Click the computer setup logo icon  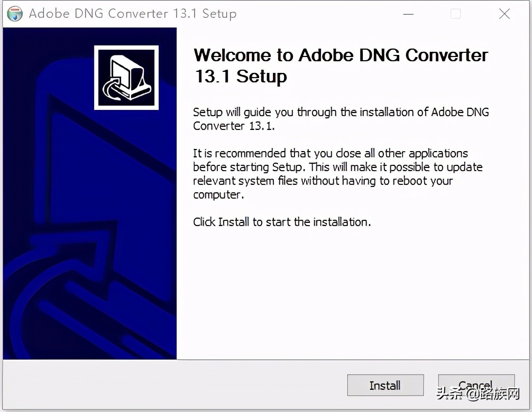[126, 78]
